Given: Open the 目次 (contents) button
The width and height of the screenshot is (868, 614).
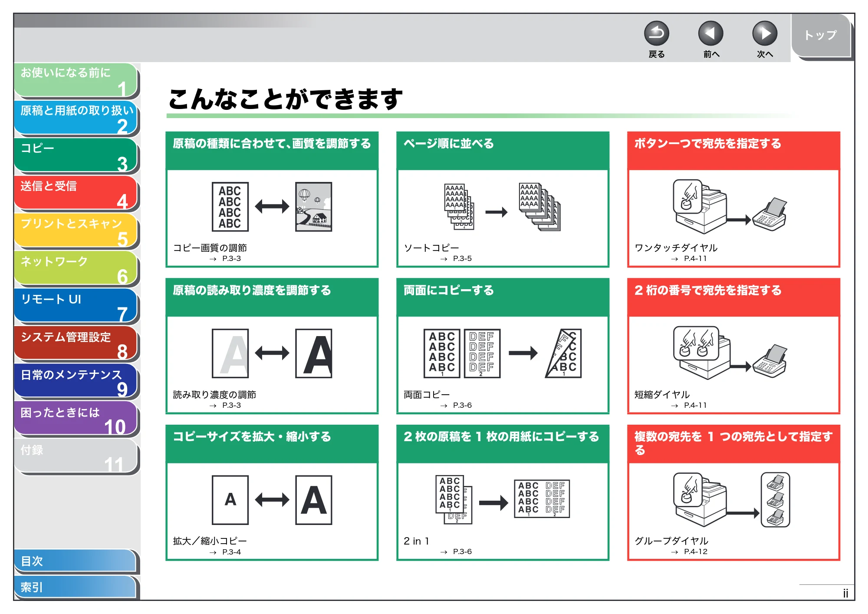Looking at the screenshot, I should point(75,561).
